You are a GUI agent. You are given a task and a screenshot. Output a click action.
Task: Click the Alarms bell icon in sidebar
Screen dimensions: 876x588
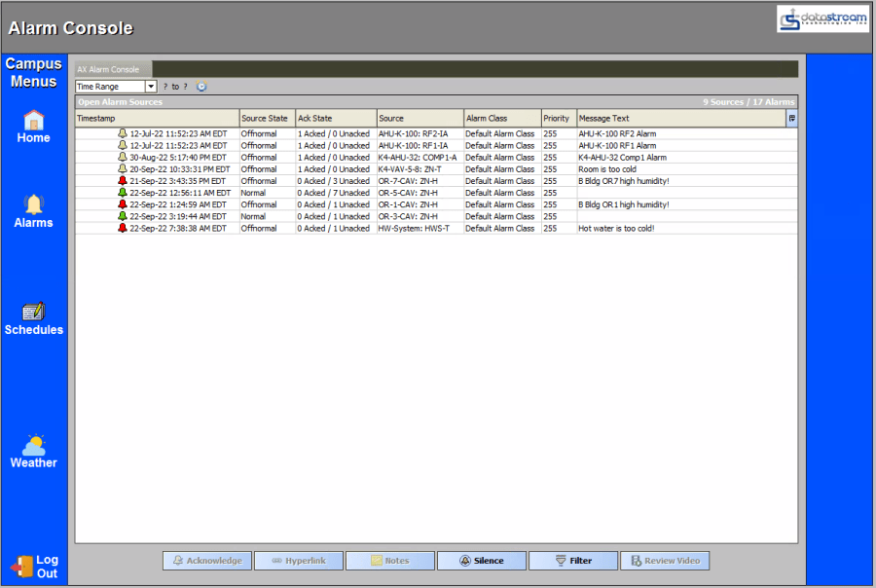(33, 204)
